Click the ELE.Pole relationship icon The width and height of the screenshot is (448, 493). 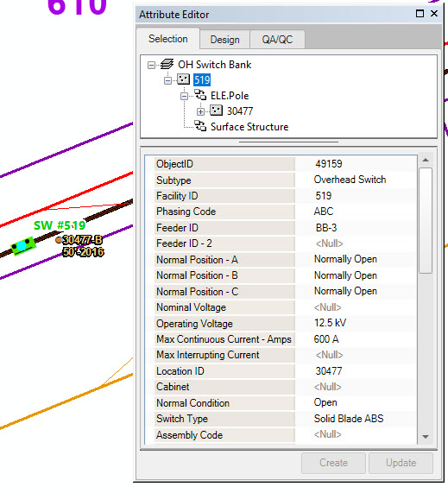200,95
